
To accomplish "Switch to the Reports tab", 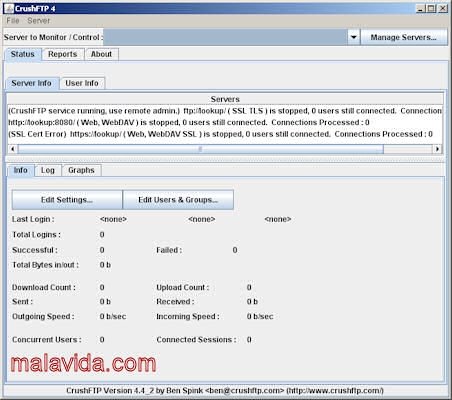I will pyautogui.click(x=62, y=54).
